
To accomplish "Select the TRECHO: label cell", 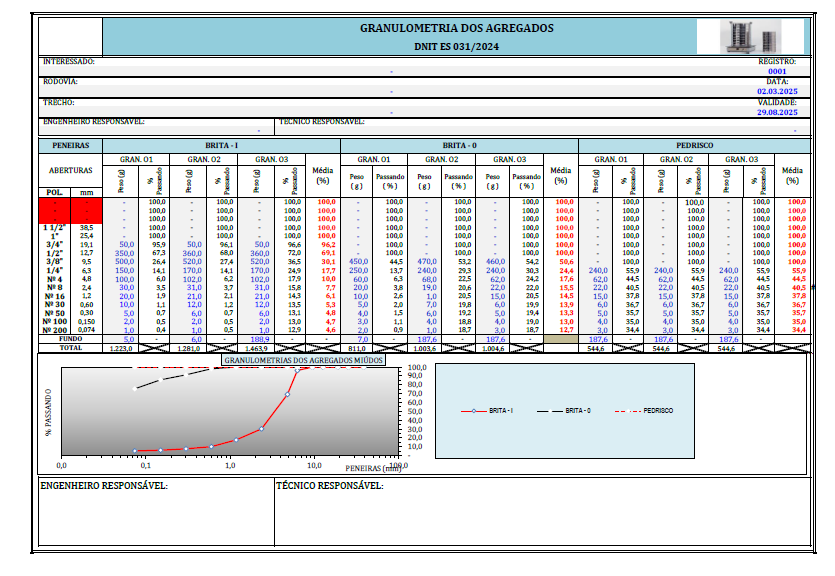I will click(x=59, y=102).
